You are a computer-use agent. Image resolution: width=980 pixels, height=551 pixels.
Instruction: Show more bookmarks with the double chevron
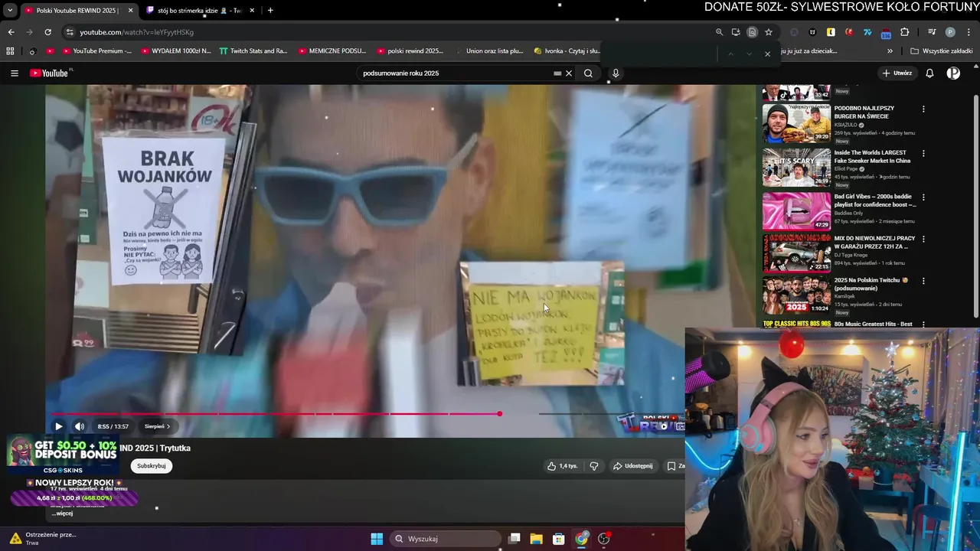(x=890, y=51)
